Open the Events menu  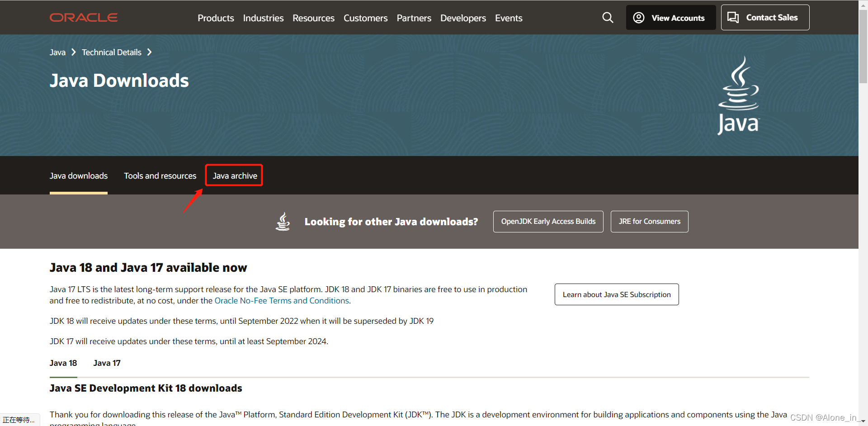[509, 18]
